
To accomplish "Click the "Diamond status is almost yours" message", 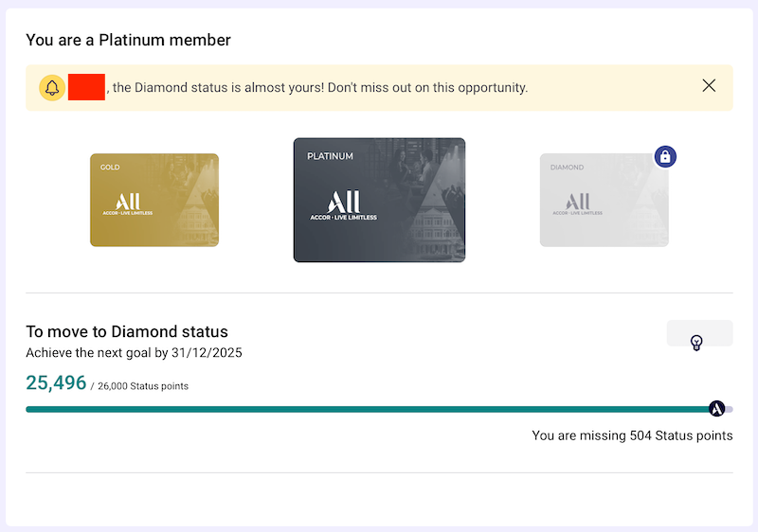I will click(x=319, y=88).
